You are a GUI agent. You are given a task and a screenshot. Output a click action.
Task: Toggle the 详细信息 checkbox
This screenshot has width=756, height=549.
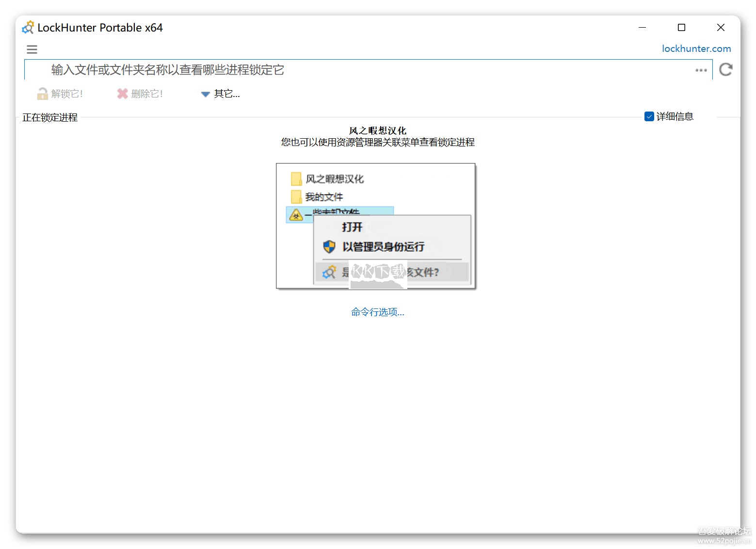(x=649, y=116)
